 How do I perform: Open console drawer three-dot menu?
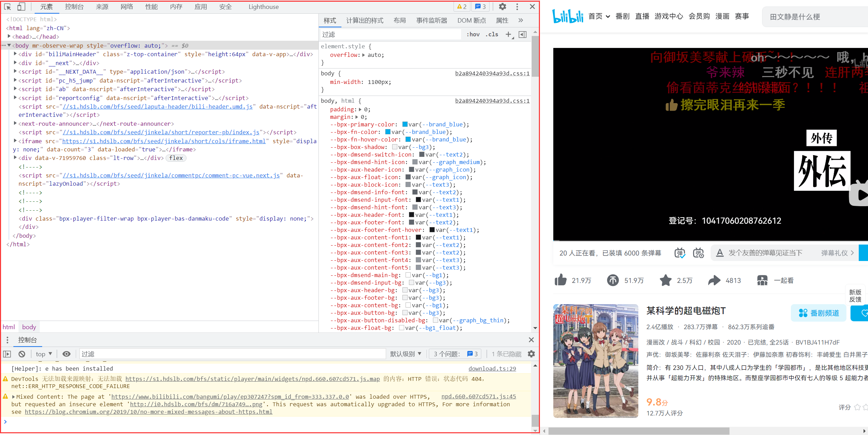click(x=7, y=340)
